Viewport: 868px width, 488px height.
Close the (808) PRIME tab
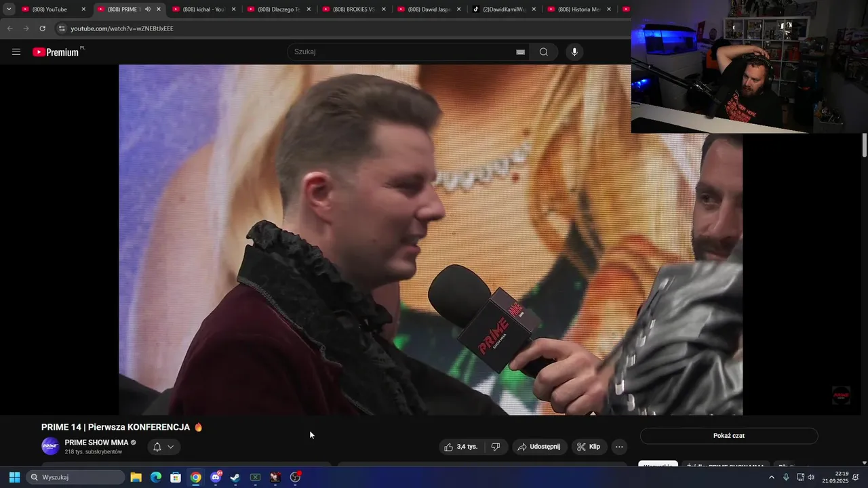(x=159, y=9)
